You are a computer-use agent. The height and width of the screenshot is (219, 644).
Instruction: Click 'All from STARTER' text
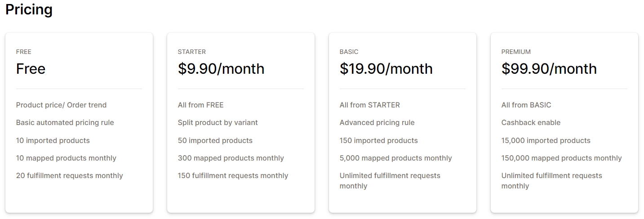click(x=369, y=105)
